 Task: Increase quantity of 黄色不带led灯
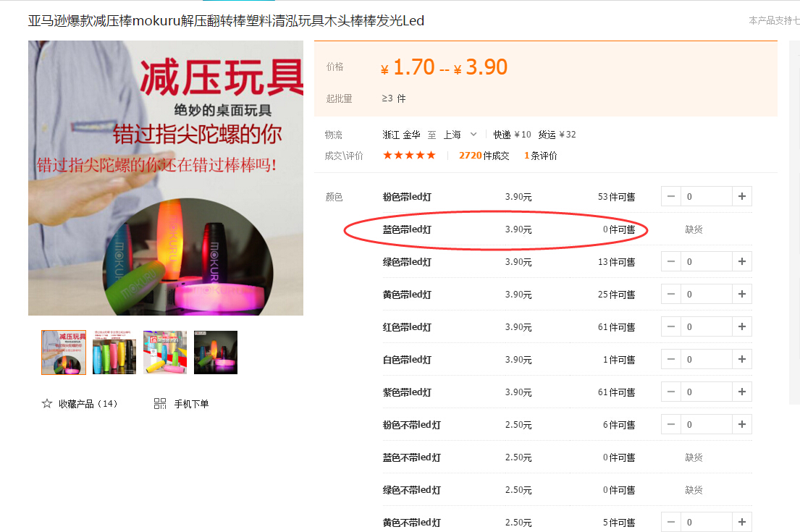tap(742, 523)
